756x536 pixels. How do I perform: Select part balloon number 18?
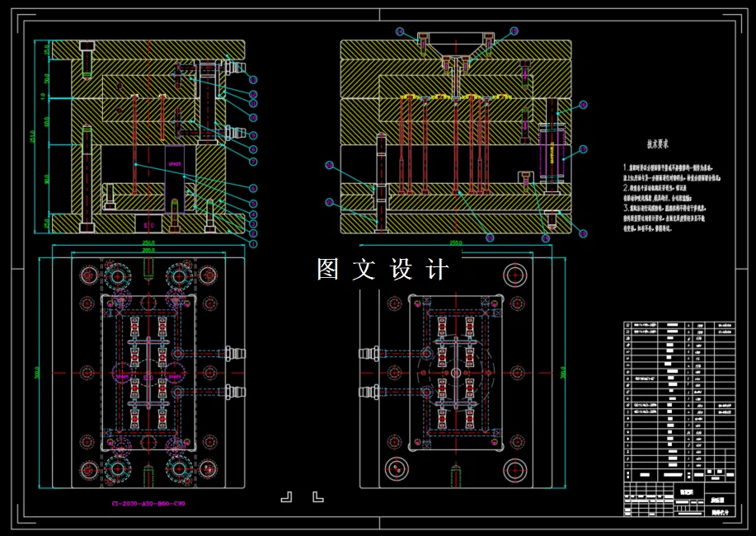[583, 233]
